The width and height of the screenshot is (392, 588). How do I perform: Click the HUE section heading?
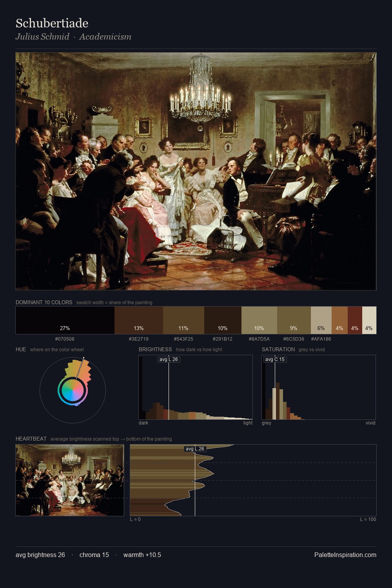coord(21,349)
